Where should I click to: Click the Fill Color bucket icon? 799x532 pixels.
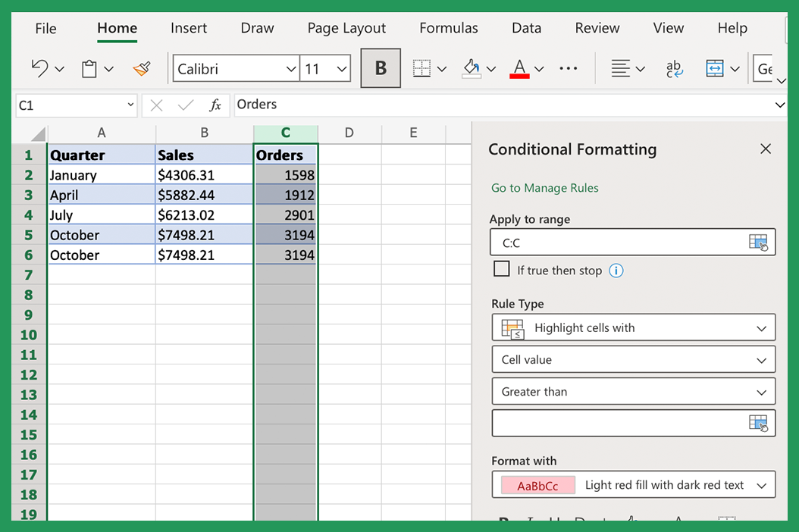click(x=472, y=68)
